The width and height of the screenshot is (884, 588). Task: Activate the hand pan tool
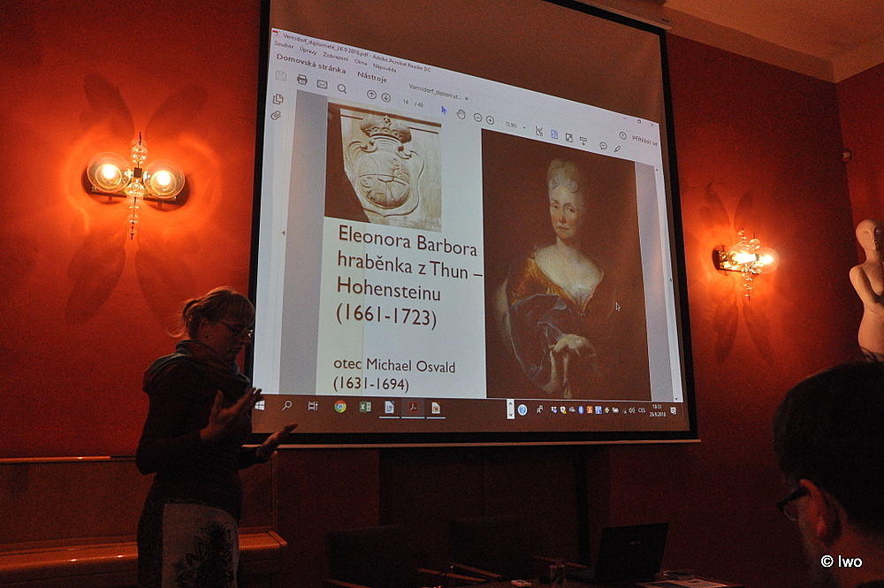[x=461, y=114]
